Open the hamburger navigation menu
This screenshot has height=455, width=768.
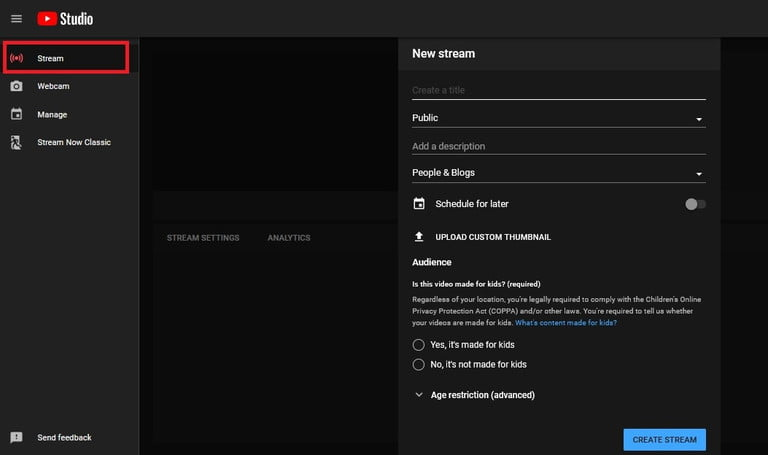(16, 19)
